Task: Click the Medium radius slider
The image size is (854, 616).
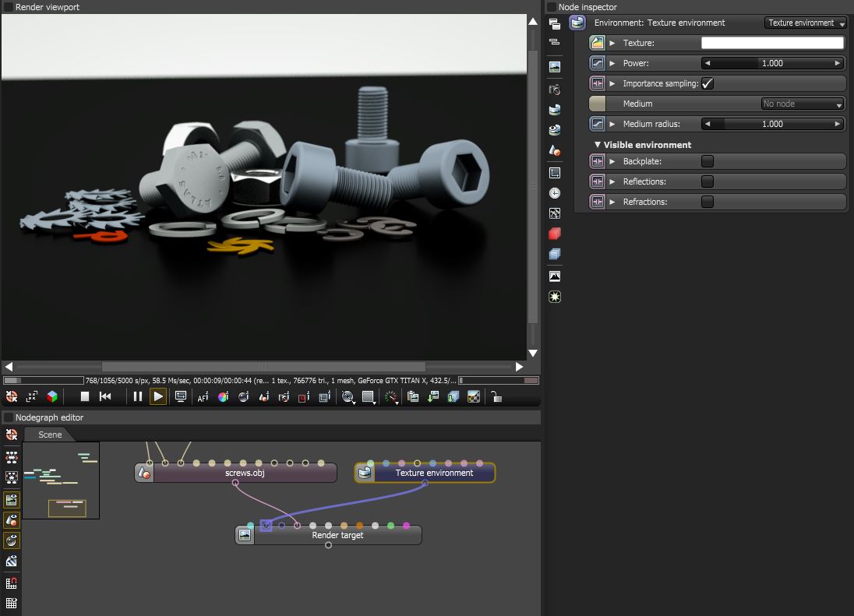Action: tap(771, 123)
